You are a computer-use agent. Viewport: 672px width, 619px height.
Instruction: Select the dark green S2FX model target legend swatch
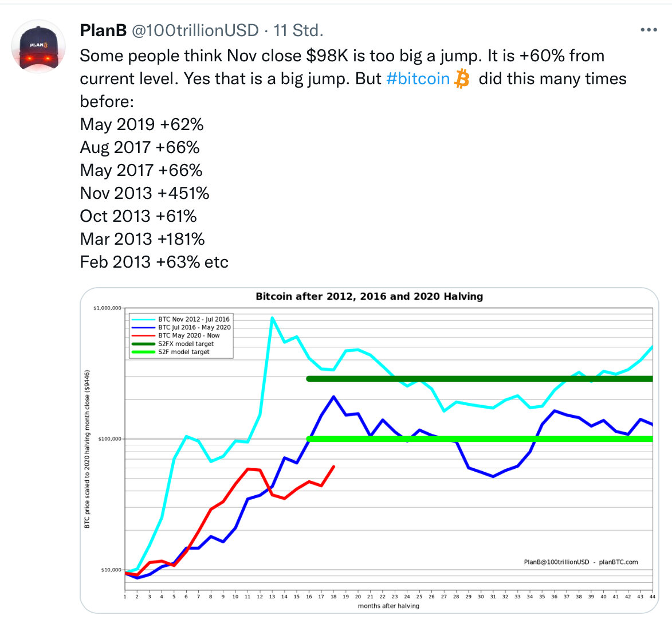click(x=143, y=344)
